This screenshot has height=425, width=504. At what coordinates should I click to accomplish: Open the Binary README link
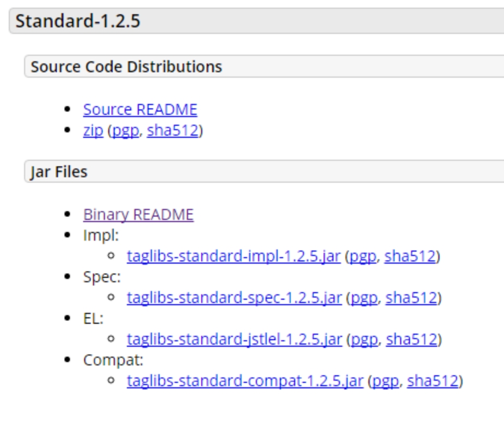tap(138, 214)
